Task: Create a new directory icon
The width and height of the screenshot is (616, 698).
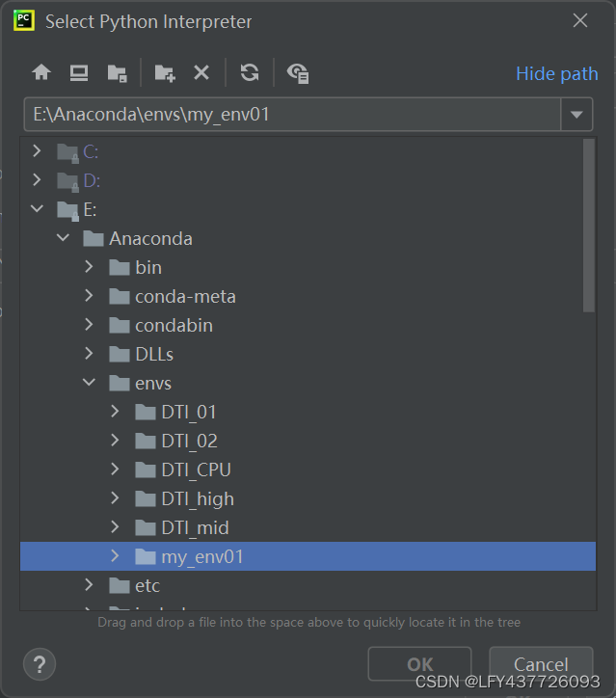Action: point(165,73)
